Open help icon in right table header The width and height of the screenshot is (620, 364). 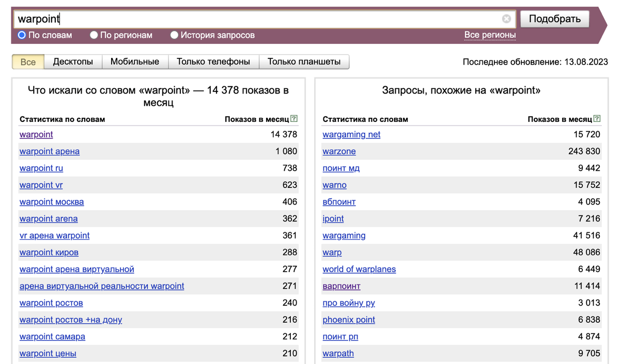pos(597,119)
